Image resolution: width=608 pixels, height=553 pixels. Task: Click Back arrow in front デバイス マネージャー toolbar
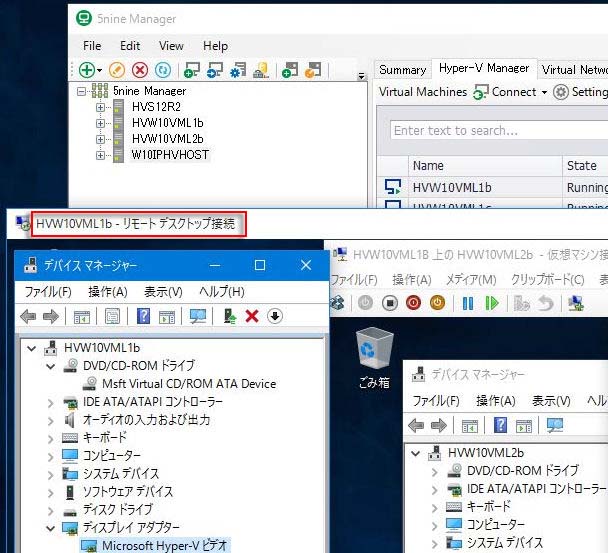pyautogui.click(x=28, y=316)
